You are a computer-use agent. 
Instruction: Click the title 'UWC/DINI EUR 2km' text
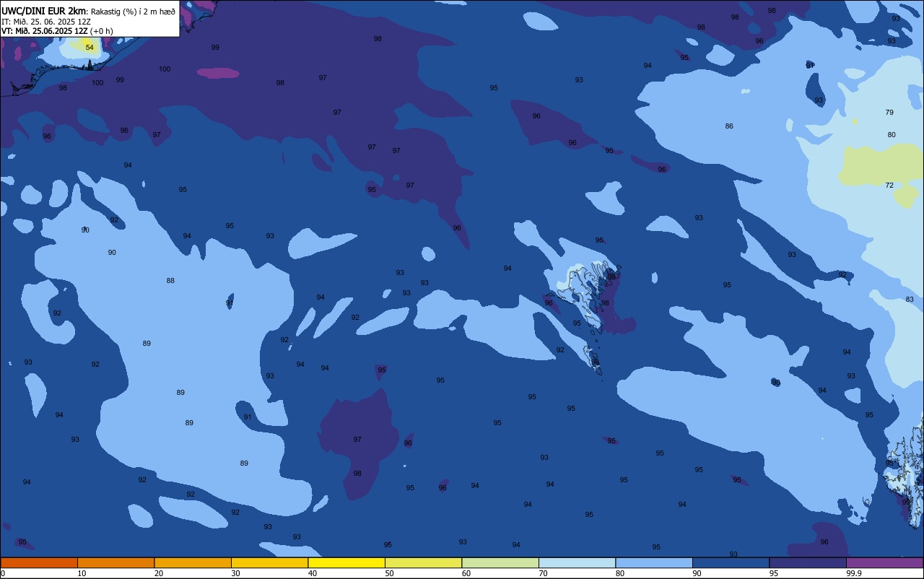point(44,11)
